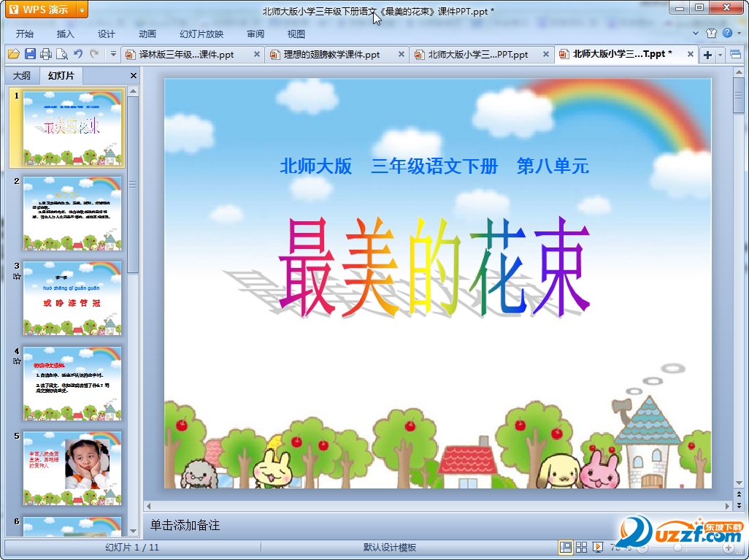749x560 pixels.
Task: Open the 开始 ribbon tab
Action: point(24,34)
